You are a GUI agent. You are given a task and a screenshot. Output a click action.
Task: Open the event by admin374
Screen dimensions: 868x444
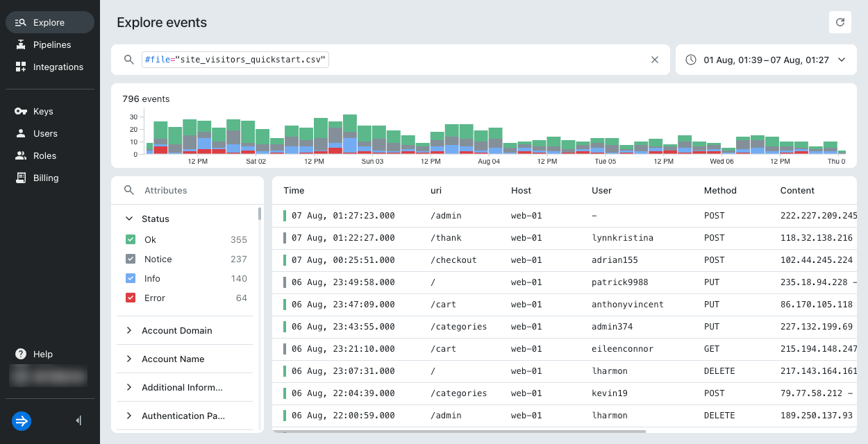point(564,327)
